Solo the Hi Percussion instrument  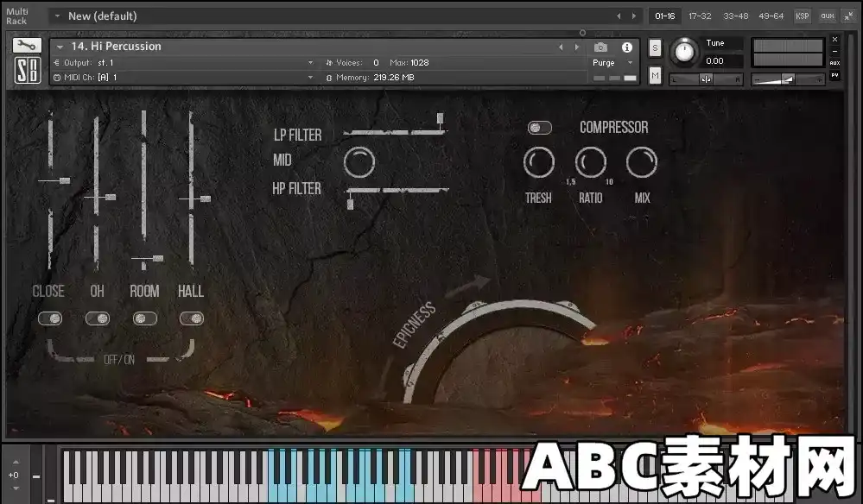point(654,48)
